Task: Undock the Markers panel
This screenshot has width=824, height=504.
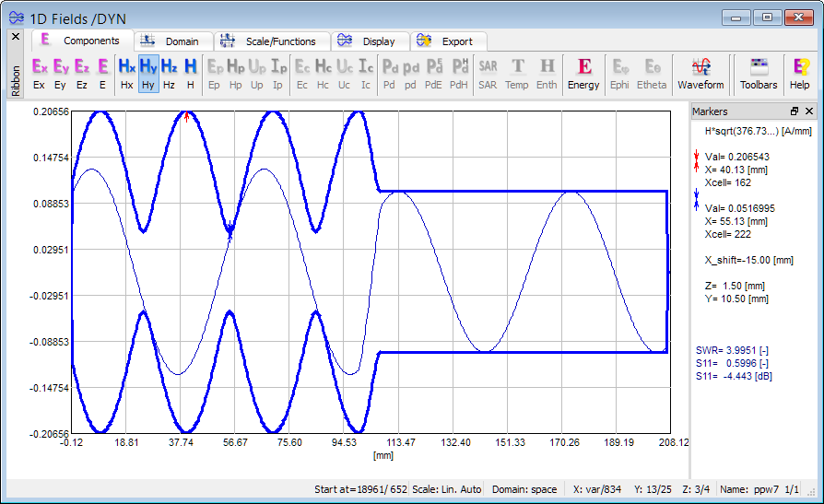Action: coord(795,111)
